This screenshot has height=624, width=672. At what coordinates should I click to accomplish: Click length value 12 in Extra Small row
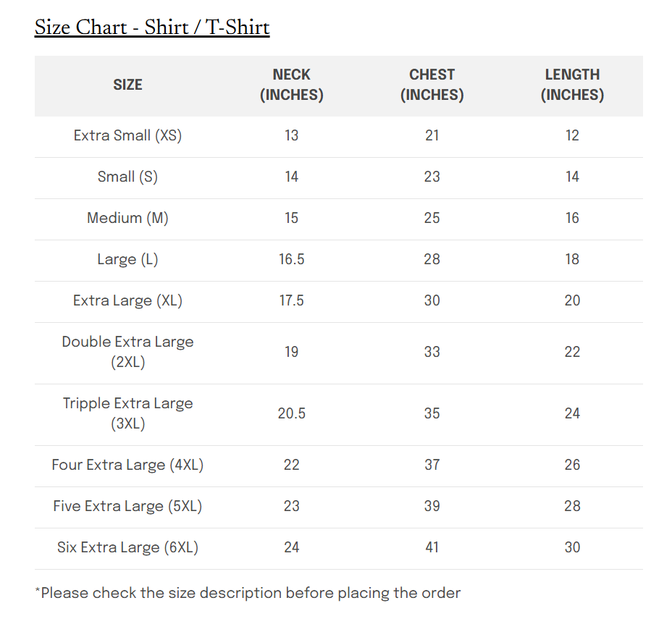572,135
